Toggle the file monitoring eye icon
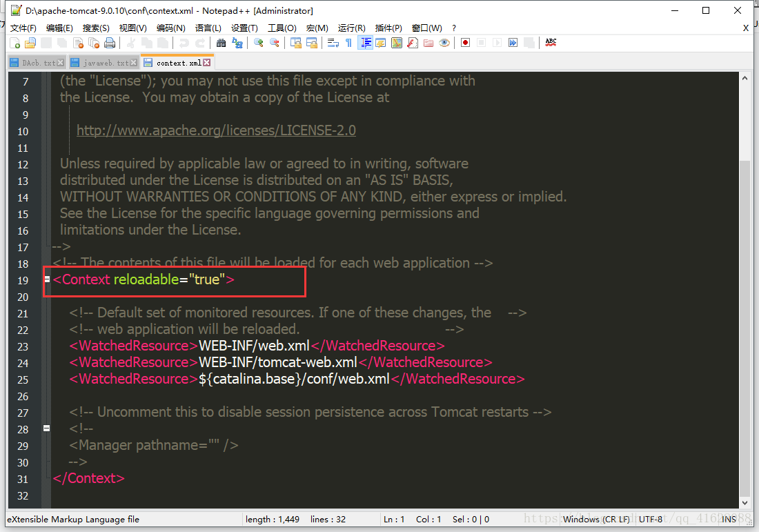This screenshot has height=532, width=759. tap(444, 43)
